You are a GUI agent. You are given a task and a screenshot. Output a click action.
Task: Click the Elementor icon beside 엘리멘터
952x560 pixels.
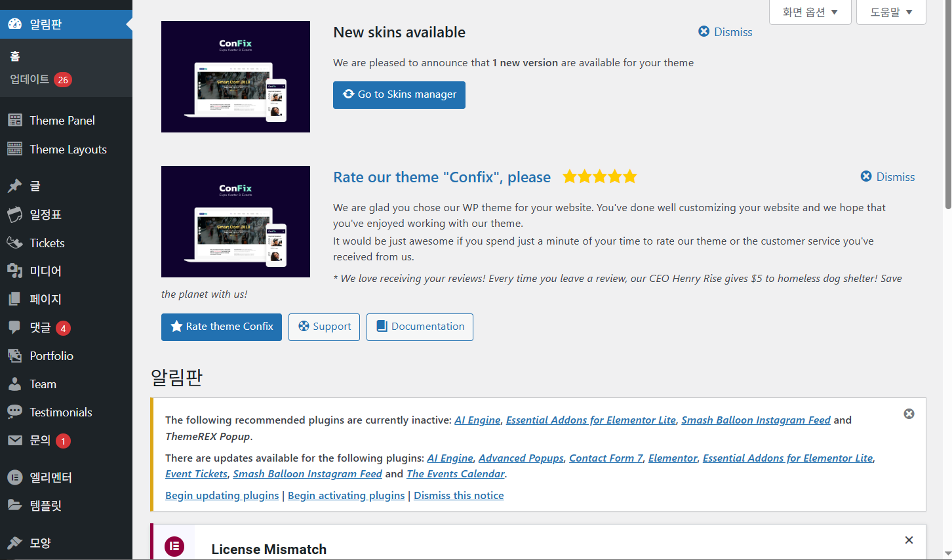click(x=15, y=477)
